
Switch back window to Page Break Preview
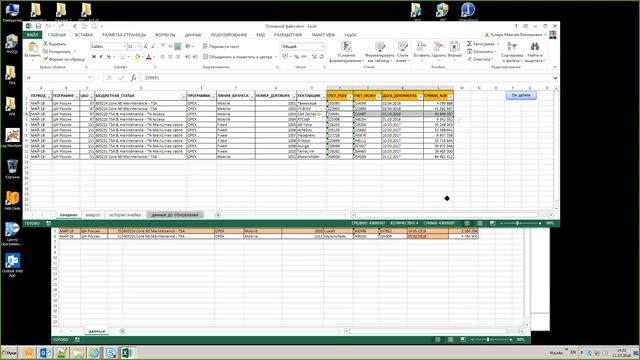(x=463, y=339)
